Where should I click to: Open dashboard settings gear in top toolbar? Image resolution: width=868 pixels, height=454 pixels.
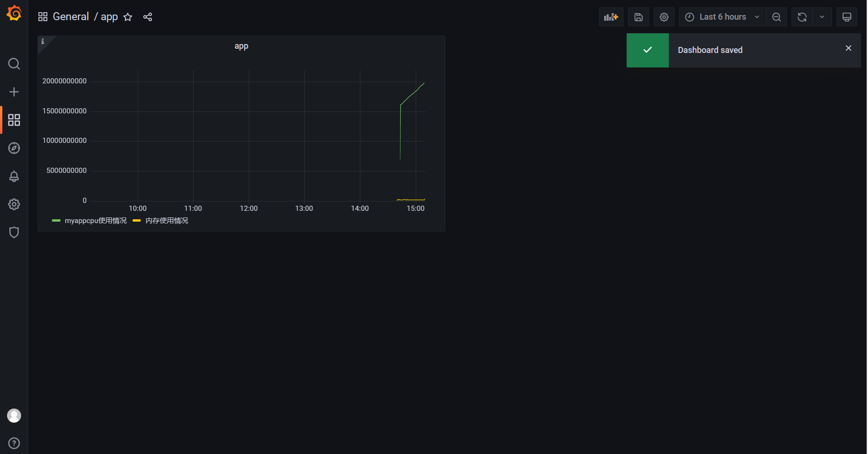(664, 17)
